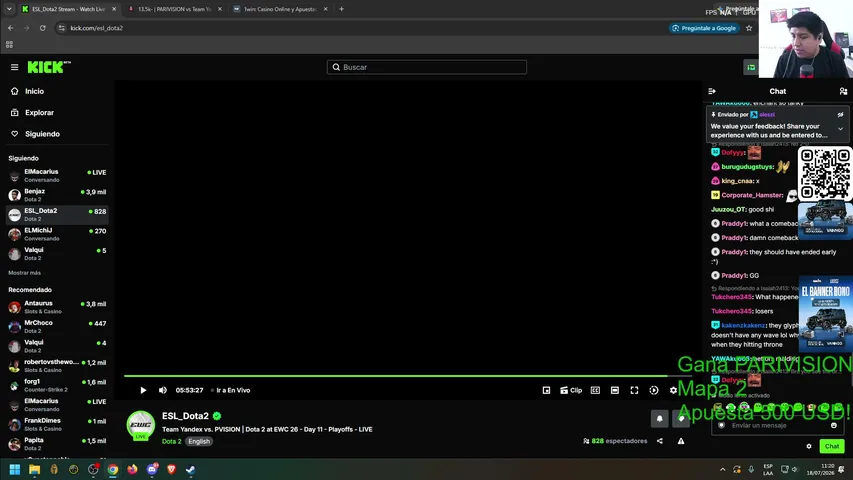Open the chat users list icon

843,91
